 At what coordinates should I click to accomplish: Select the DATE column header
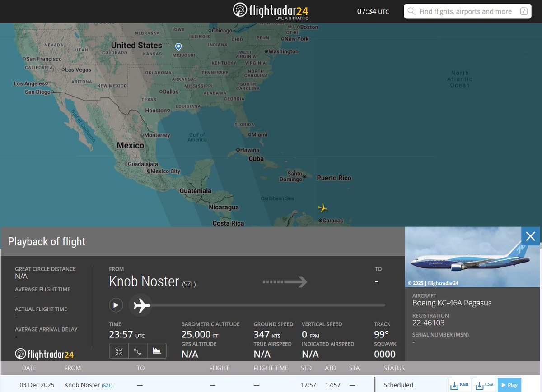(x=29, y=368)
